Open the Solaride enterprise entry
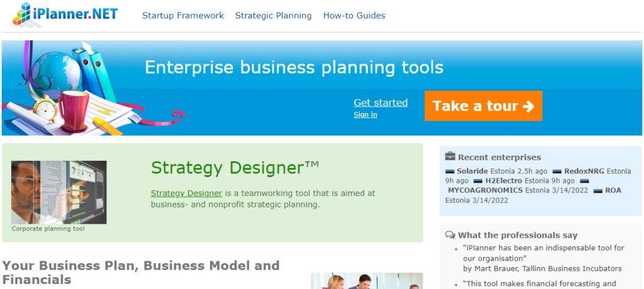Image resolution: width=644 pixels, height=289 pixels. (472, 171)
